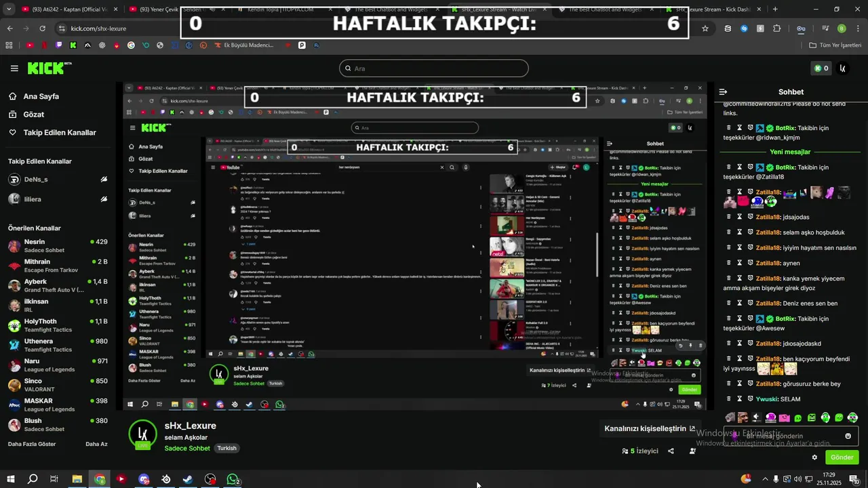Screen dimensions: 868x488
Task: Open Mithrain Escape From Tarkov channel
Action: [x=58, y=266]
